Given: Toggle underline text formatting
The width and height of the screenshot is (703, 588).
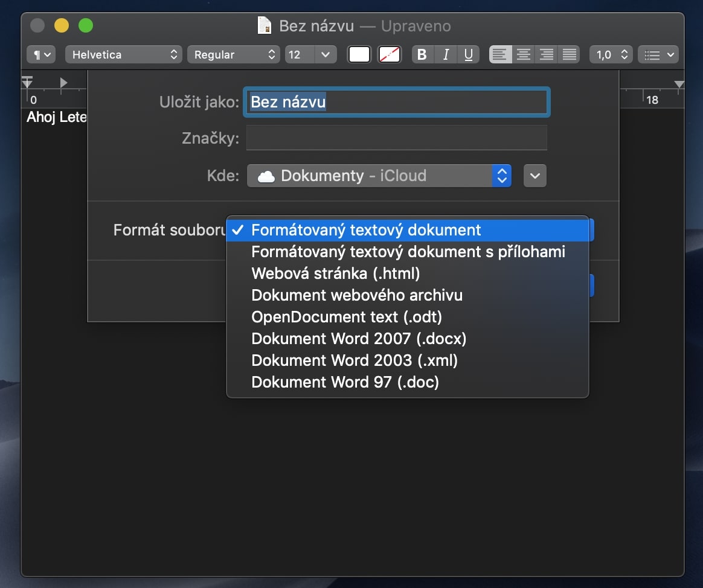Looking at the screenshot, I should (468, 55).
